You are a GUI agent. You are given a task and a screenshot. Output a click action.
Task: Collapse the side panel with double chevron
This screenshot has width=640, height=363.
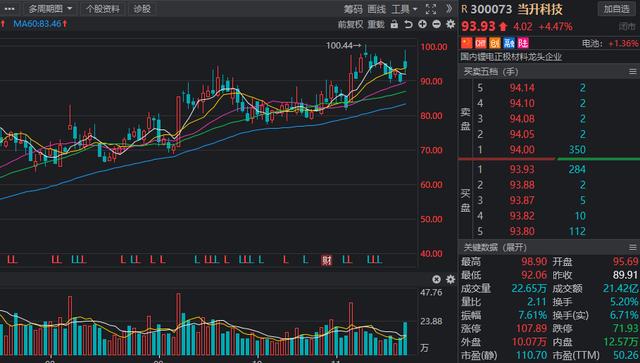coord(449,9)
